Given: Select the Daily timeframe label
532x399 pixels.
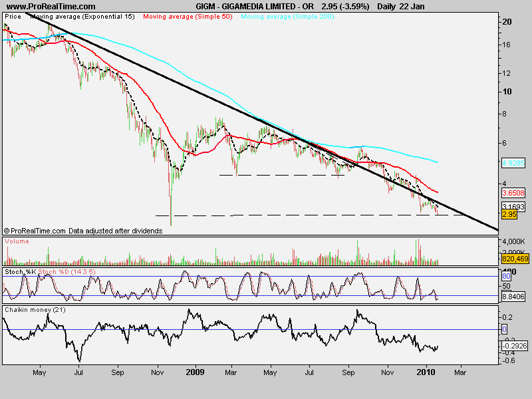Looking at the screenshot, I should click(x=386, y=7).
